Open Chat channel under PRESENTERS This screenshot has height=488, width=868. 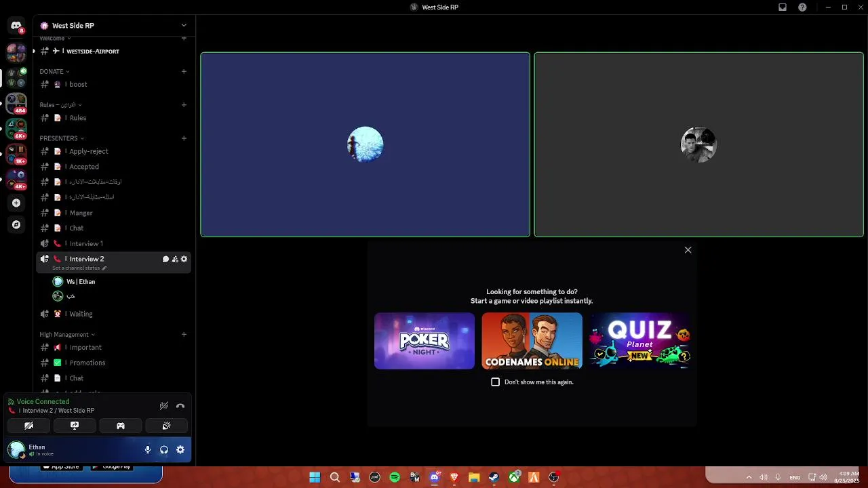[x=113, y=228]
